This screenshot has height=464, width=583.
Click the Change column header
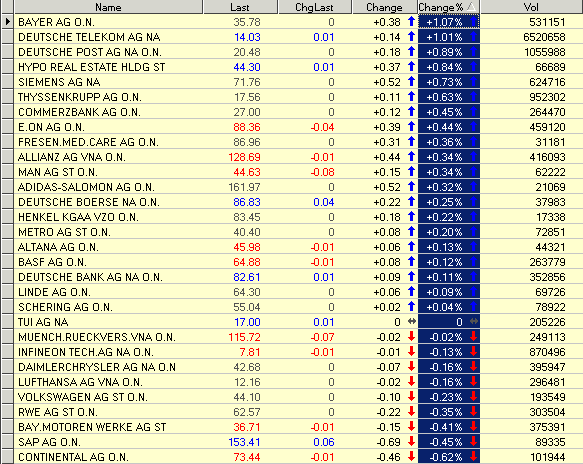pos(384,7)
